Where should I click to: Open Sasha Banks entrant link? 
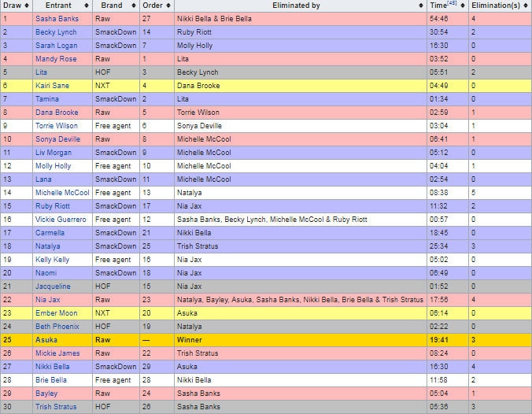pos(56,17)
